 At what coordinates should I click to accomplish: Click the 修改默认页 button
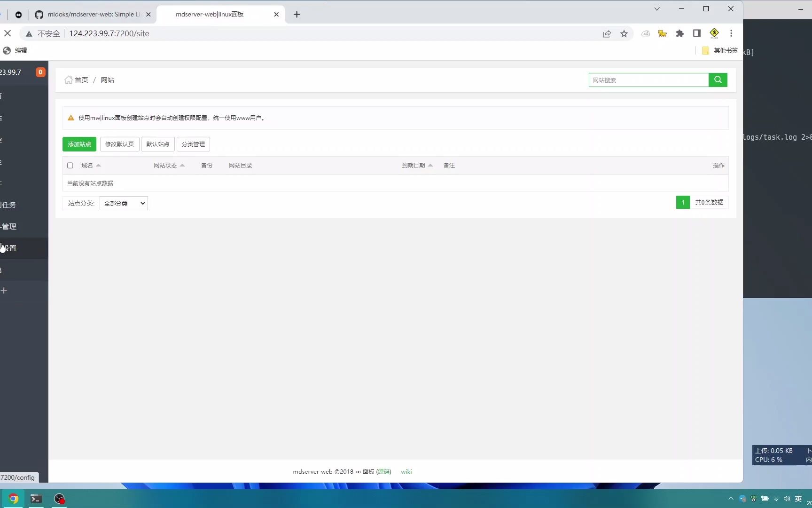(119, 144)
